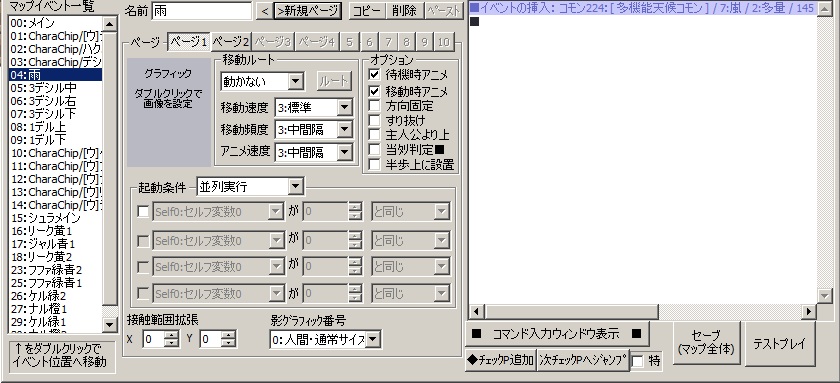Click scroll down arrow in command pane
840x383 pixels.
[824, 295]
